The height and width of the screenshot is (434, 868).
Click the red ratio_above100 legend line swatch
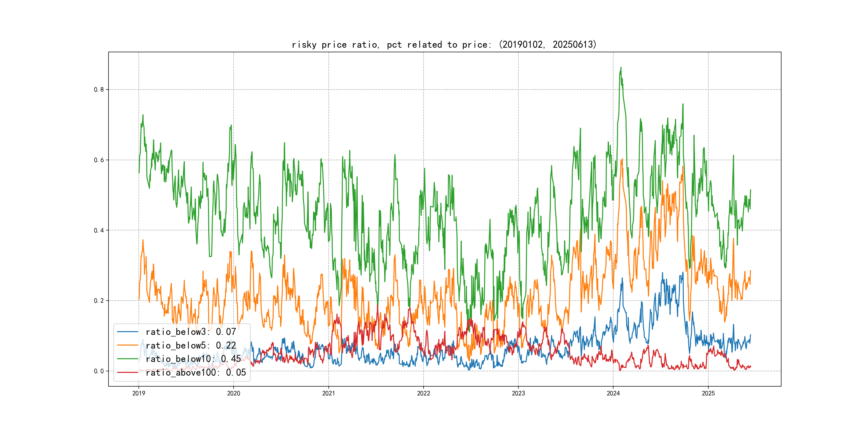pos(127,372)
